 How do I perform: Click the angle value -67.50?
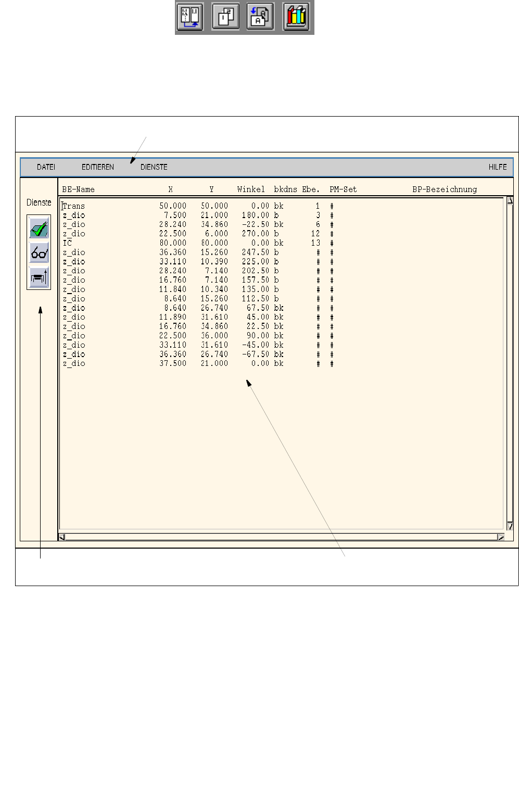[256, 354]
